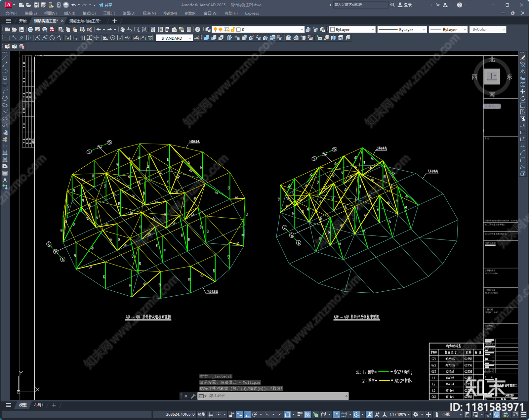The height and width of the screenshot is (420, 529).
Task: Click the 登录 sign-in button
Action: (x=405, y=5)
